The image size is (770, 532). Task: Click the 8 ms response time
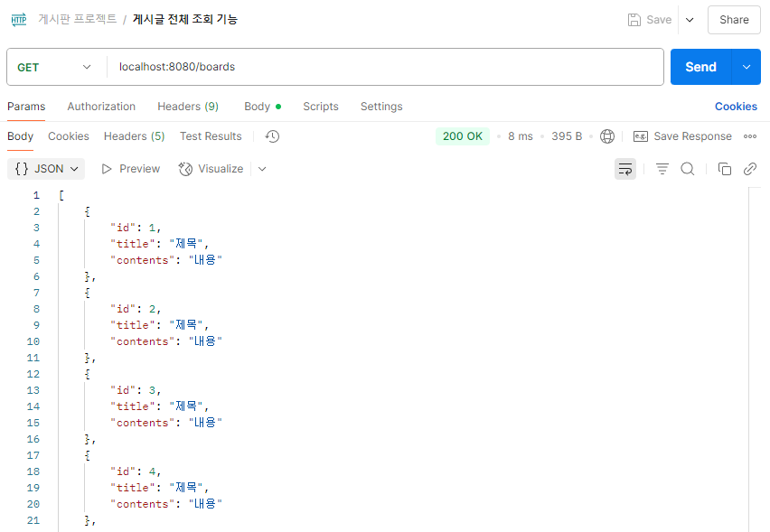[x=520, y=136]
